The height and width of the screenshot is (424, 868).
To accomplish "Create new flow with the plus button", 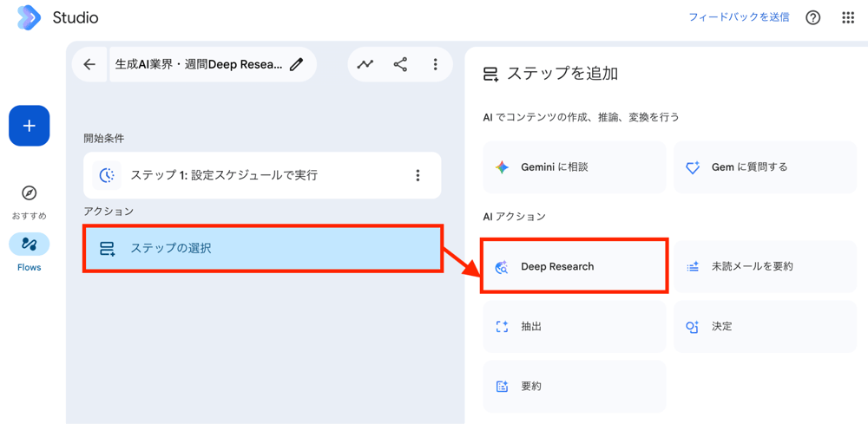I will [x=30, y=126].
